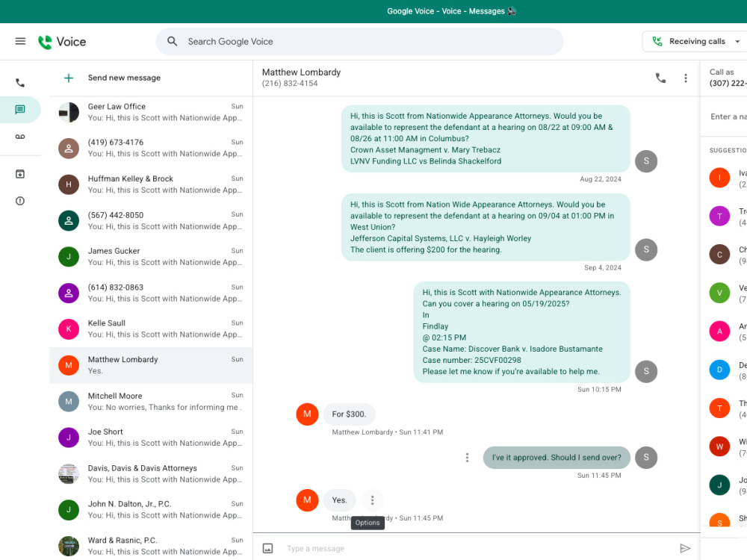Click the add image icon
Viewport: 747px width, 560px height.
tap(267, 549)
